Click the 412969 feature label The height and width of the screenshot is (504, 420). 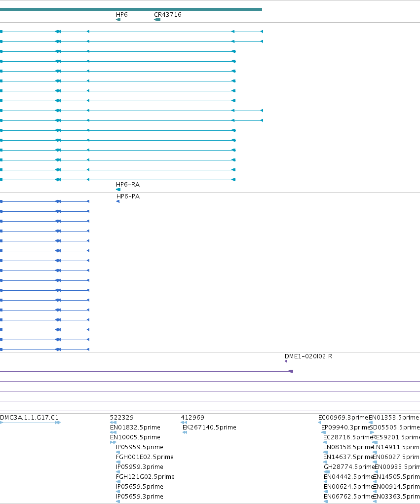192,418
